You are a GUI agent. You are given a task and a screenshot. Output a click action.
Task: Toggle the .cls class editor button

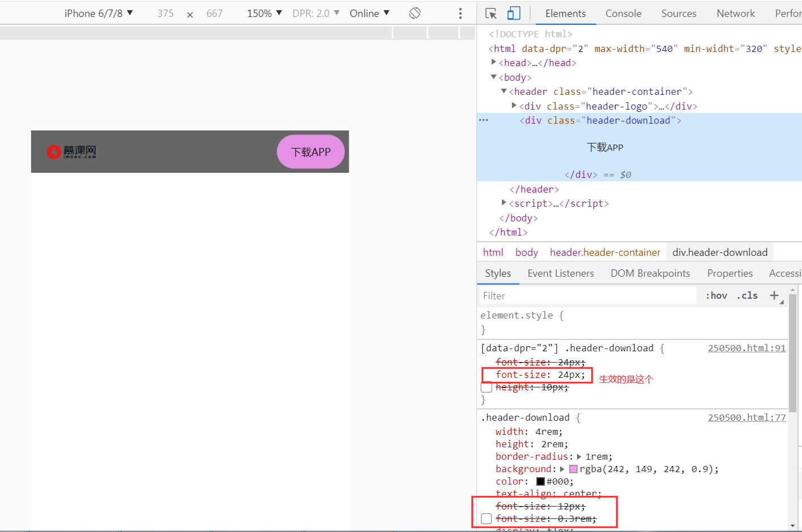pos(747,295)
